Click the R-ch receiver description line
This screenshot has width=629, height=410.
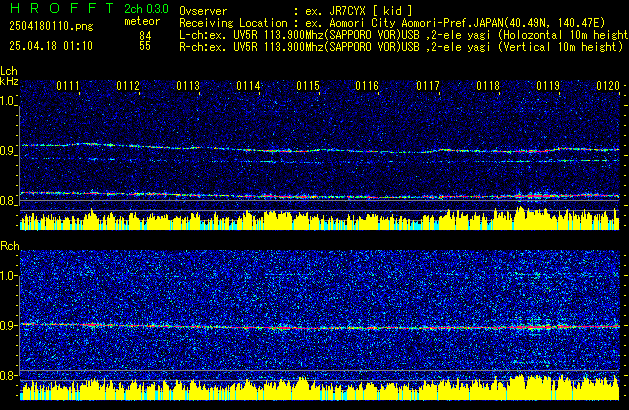pos(401,47)
